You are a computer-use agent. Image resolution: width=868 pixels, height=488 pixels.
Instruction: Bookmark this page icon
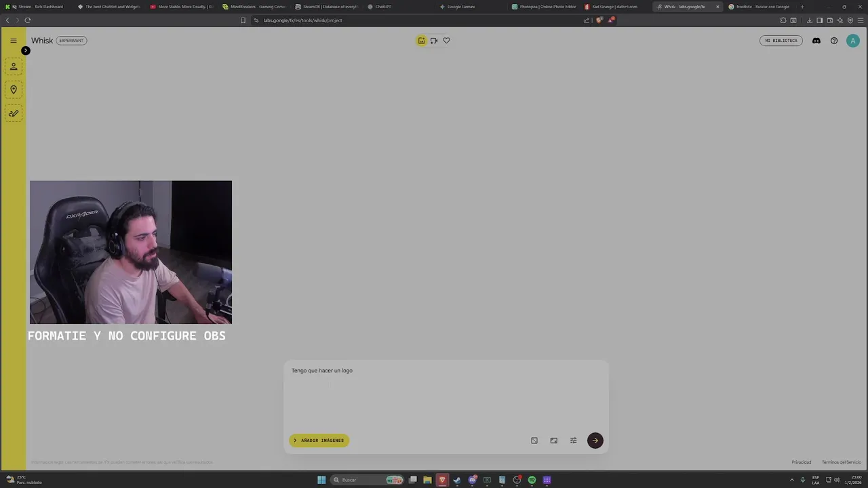coord(243,20)
